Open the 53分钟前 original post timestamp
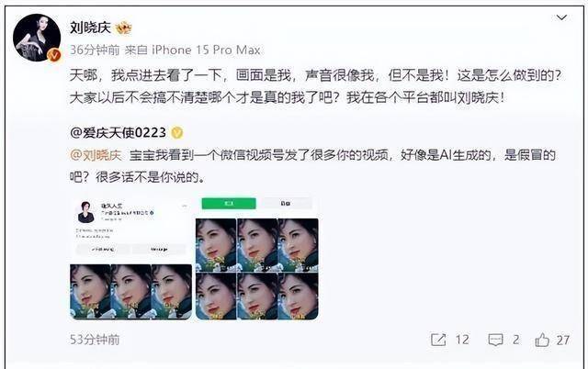Image resolution: width=588 pixels, height=369 pixels. click(x=95, y=340)
